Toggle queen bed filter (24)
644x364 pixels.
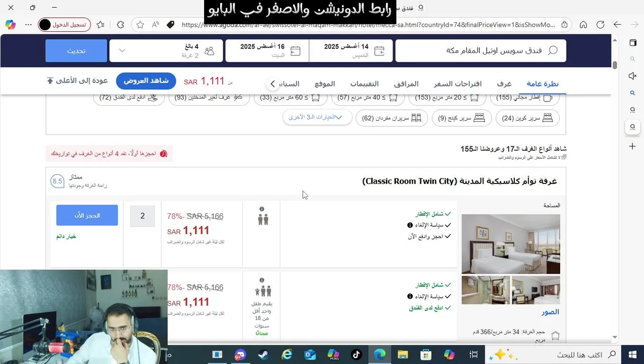(528, 118)
